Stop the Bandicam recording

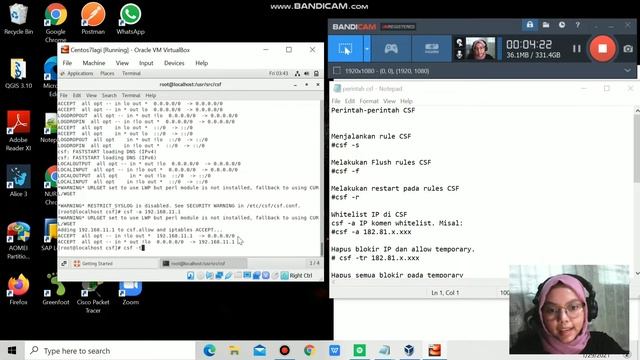pyautogui.click(x=602, y=49)
